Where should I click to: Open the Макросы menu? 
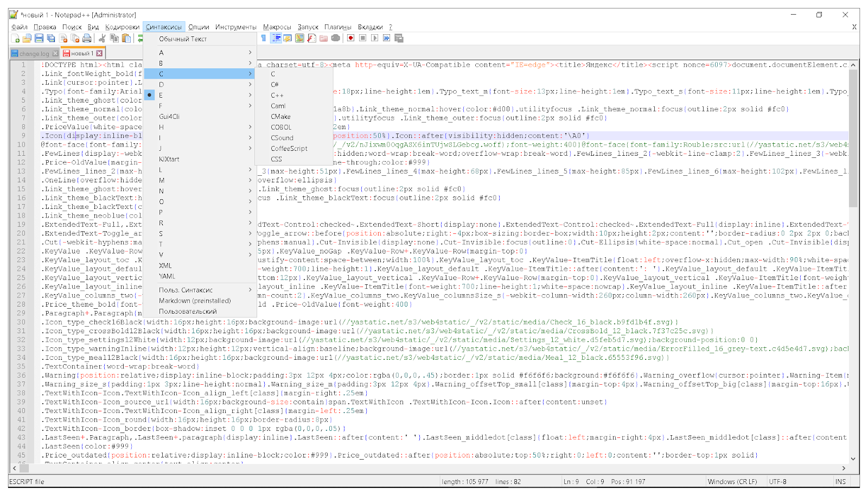click(277, 27)
